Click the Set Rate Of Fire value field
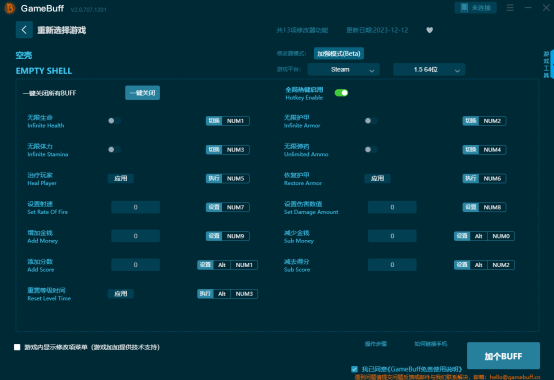 coord(135,207)
